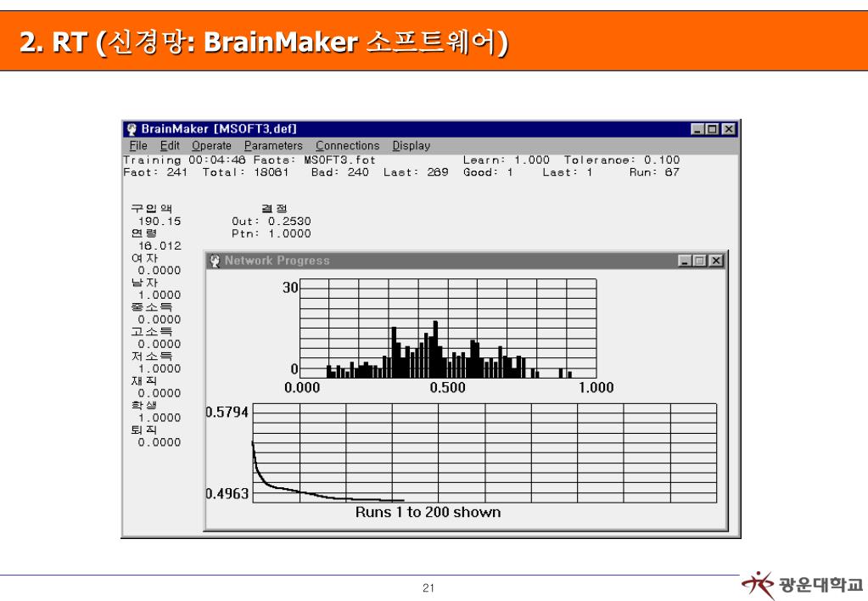The height and width of the screenshot is (601, 868).
Task: Click the Network Progress window icon
Action: pos(216,261)
